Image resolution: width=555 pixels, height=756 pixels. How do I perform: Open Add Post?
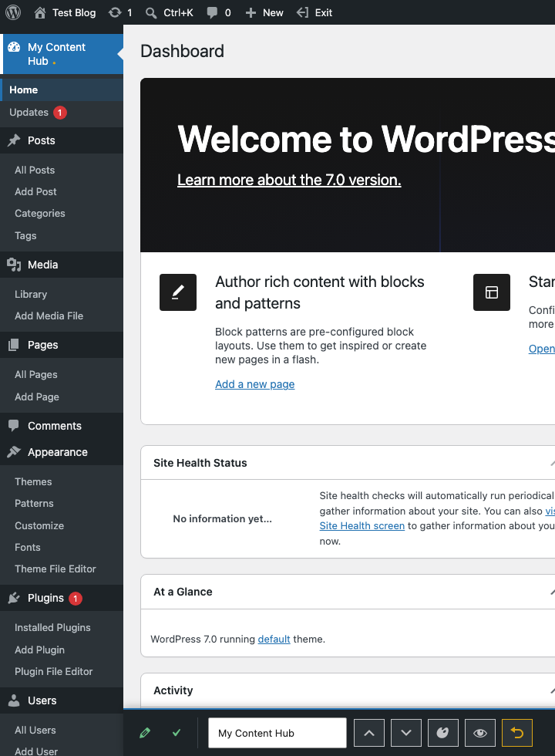pos(35,191)
